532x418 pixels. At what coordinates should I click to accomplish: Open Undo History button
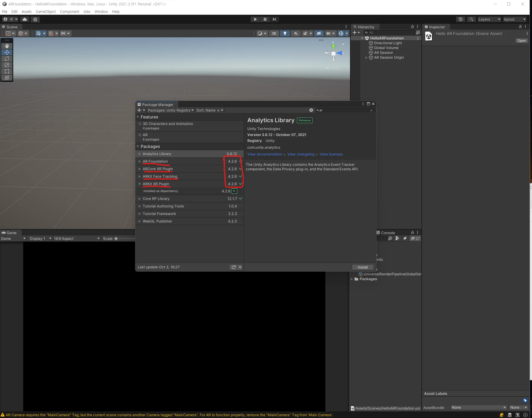(x=461, y=19)
